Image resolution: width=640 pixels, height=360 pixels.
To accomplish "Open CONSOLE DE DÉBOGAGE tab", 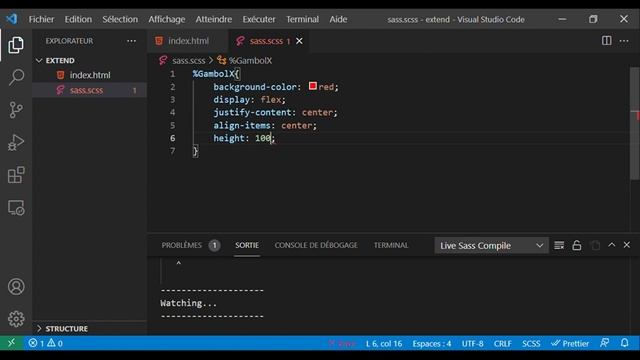I will point(316,245).
